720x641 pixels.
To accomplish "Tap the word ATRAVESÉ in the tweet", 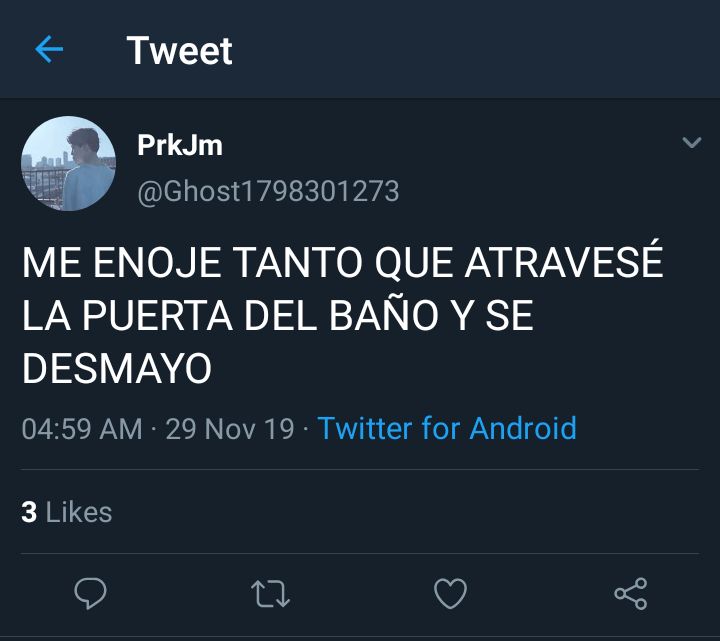I will 564,260.
